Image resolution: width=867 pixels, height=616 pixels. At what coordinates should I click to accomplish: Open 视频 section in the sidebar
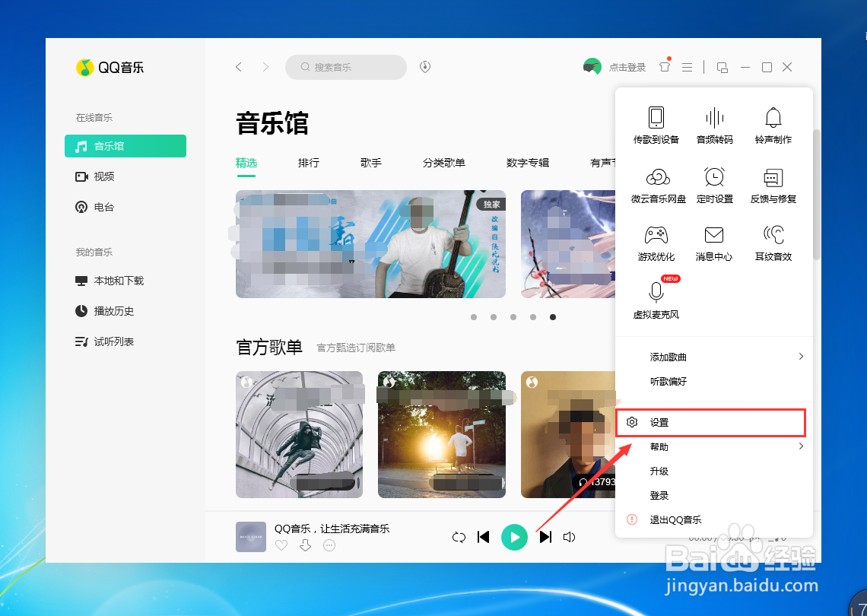106,176
